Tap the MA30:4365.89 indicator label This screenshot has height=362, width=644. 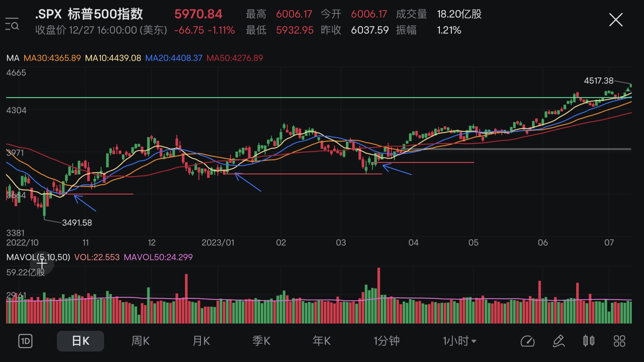click(52, 58)
